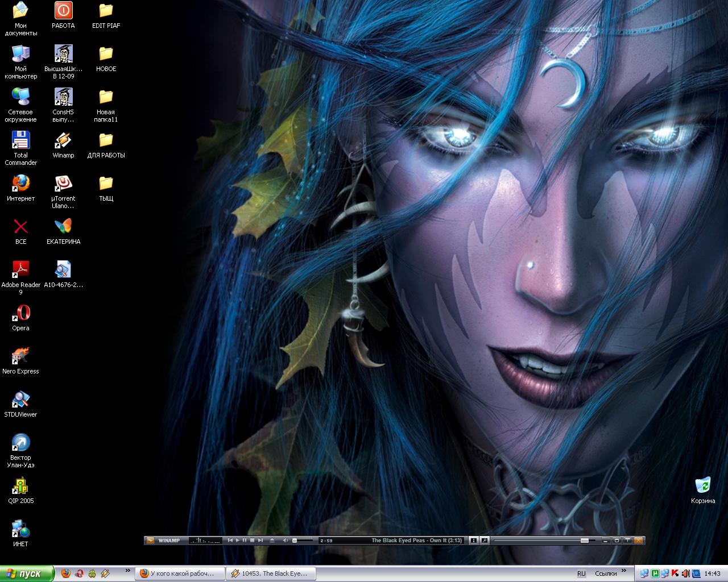The height and width of the screenshot is (582, 728).
Task: Open the Total Commander desktop shortcut
Action: tap(20, 141)
